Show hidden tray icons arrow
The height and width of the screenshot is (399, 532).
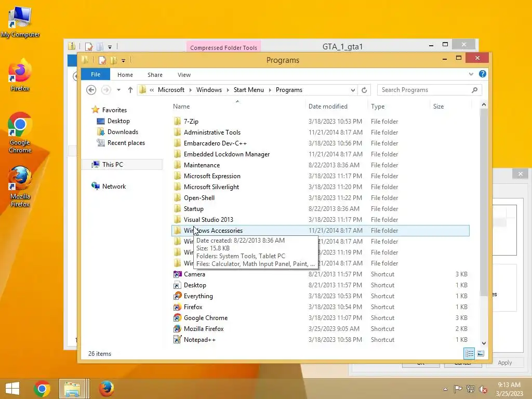[x=445, y=389]
